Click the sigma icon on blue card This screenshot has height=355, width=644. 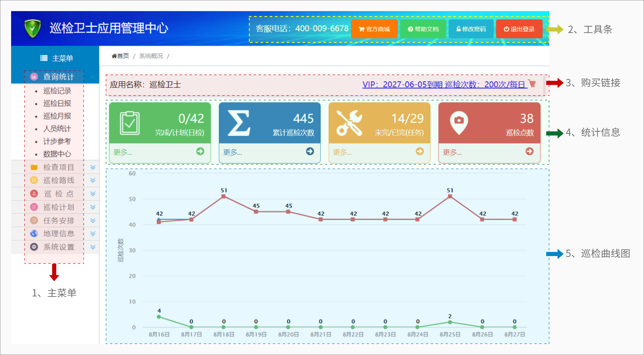(238, 123)
